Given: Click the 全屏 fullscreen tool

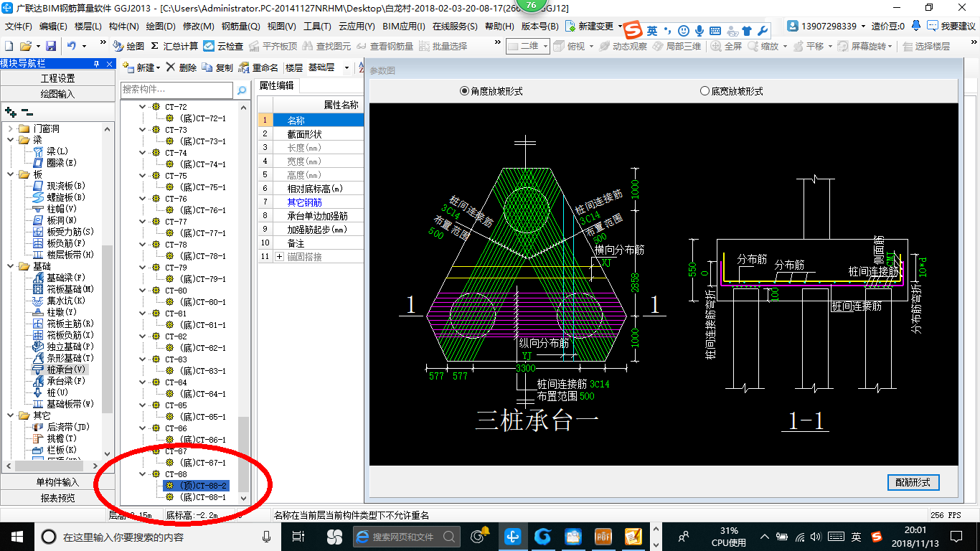Looking at the screenshot, I should (x=727, y=46).
